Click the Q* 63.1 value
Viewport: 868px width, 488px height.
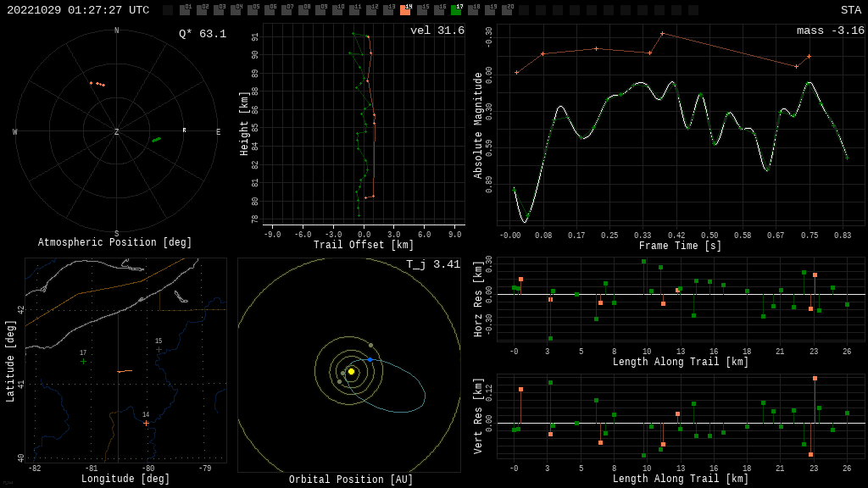pyautogui.click(x=203, y=34)
